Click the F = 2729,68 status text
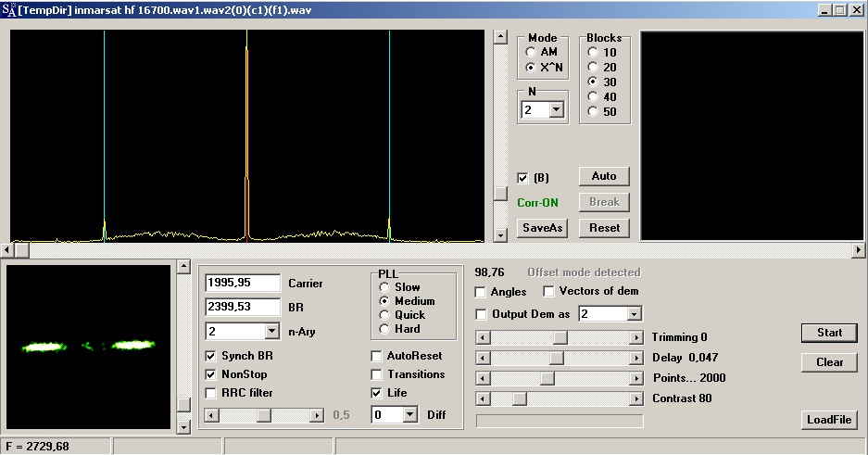This screenshot has height=455, width=868. pyautogui.click(x=38, y=446)
